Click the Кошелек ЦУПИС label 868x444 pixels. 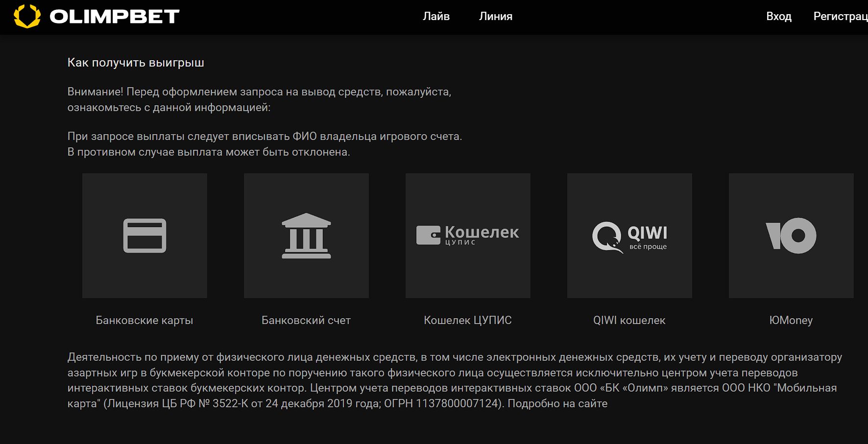pyautogui.click(x=468, y=320)
